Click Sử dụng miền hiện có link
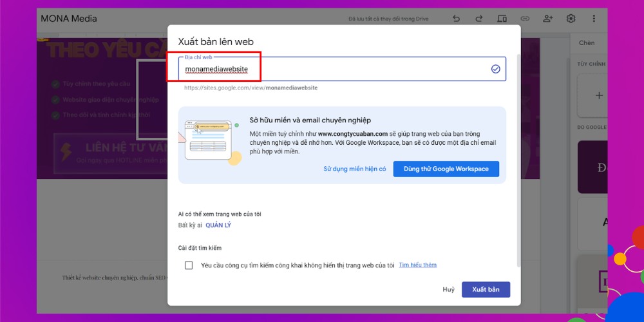 pyautogui.click(x=355, y=169)
